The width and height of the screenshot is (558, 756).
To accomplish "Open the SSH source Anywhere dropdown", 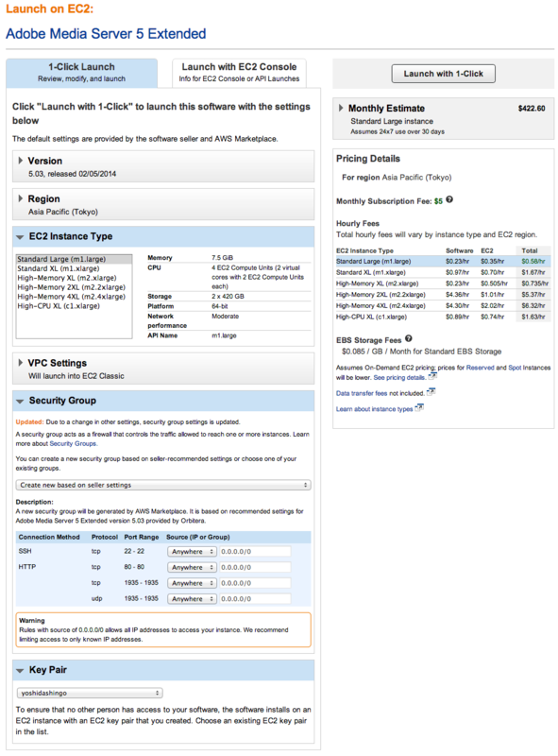I will click(x=192, y=552).
